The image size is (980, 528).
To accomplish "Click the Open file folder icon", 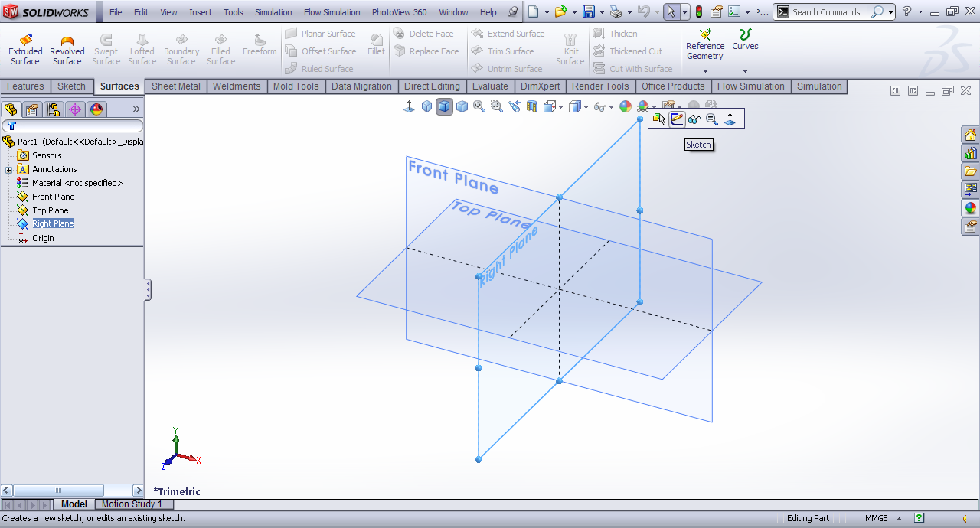I will pyautogui.click(x=561, y=11).
